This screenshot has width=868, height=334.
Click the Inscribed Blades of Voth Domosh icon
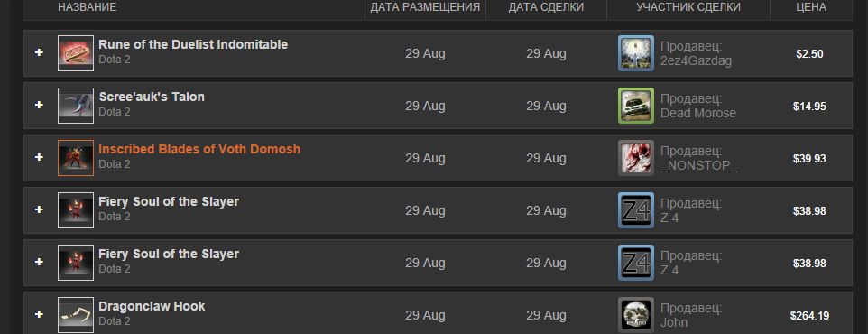click(76, 158)
